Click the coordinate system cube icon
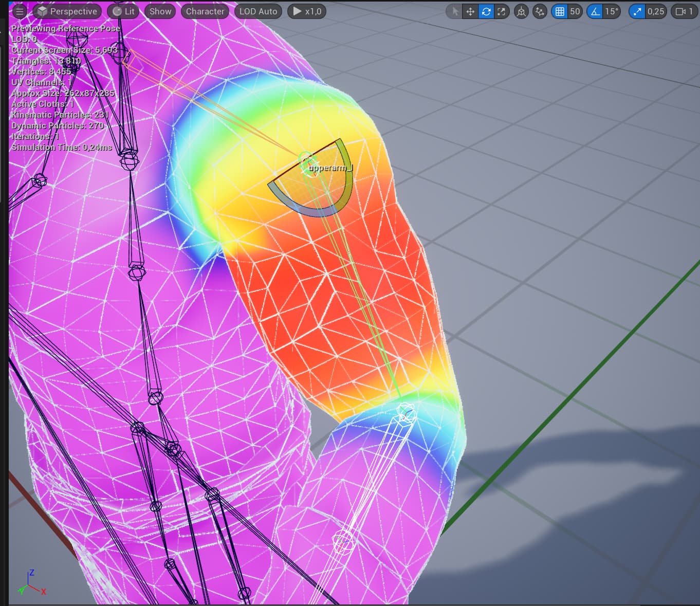 tap(521, 11)
